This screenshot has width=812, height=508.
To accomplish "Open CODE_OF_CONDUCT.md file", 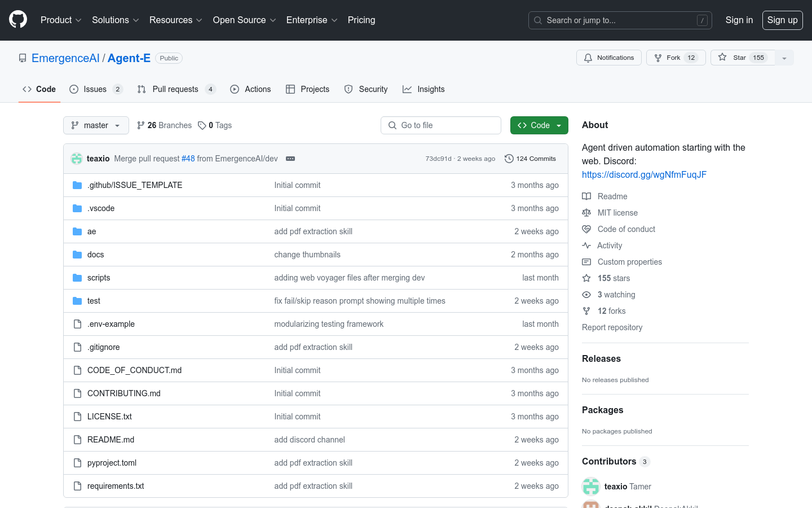I will (134, 370).
